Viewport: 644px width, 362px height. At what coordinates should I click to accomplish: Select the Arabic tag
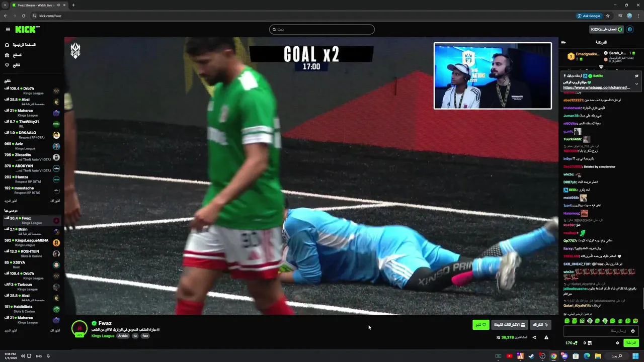coord(123,336)
